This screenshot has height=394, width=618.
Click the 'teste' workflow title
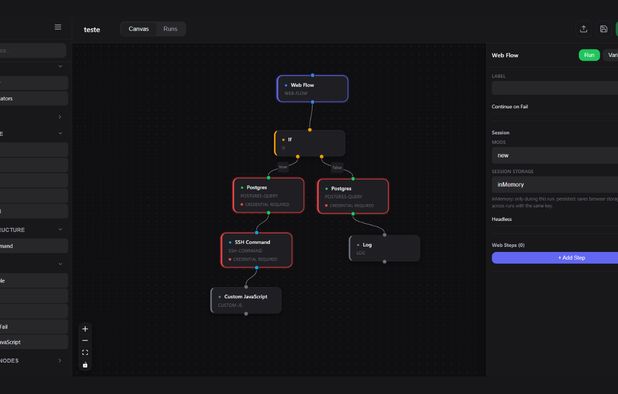(x=92, y=30)
